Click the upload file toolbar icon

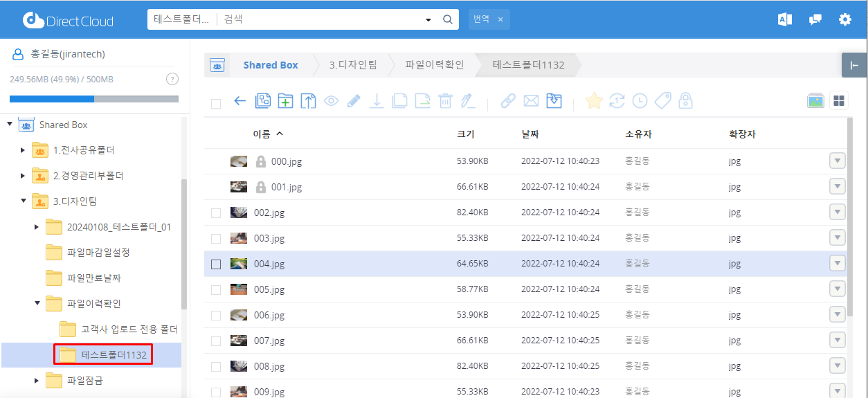[x=308, y=101]
